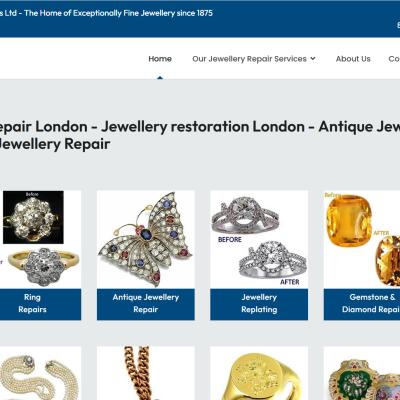
Task: Click the yellow gemstone before/after image
Action: (x=362, y=240)
